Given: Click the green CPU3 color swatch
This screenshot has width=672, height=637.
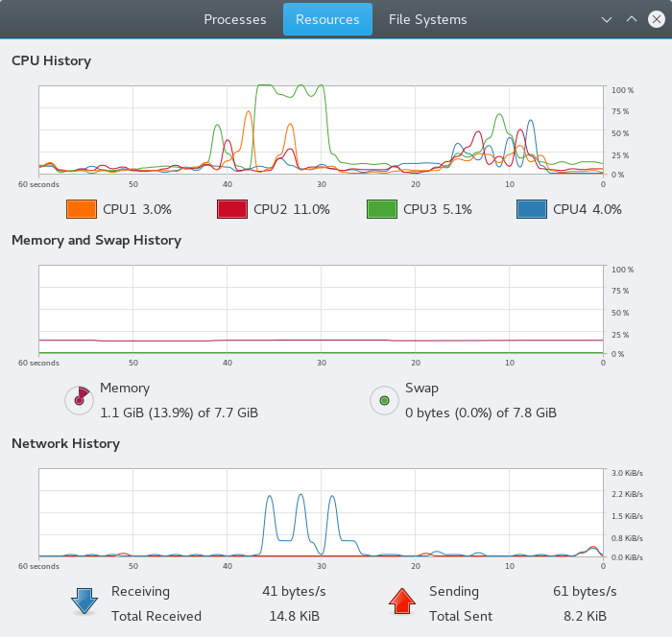Looking at the screenshot, I should pos(381,209).
